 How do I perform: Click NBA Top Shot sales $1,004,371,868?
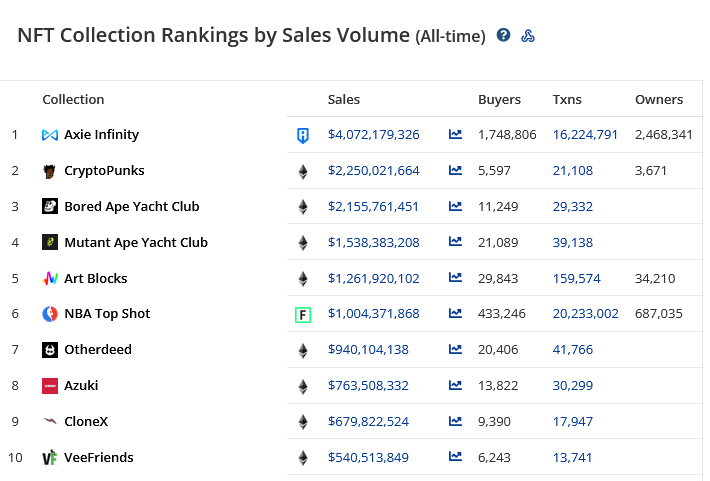(374, 313)
